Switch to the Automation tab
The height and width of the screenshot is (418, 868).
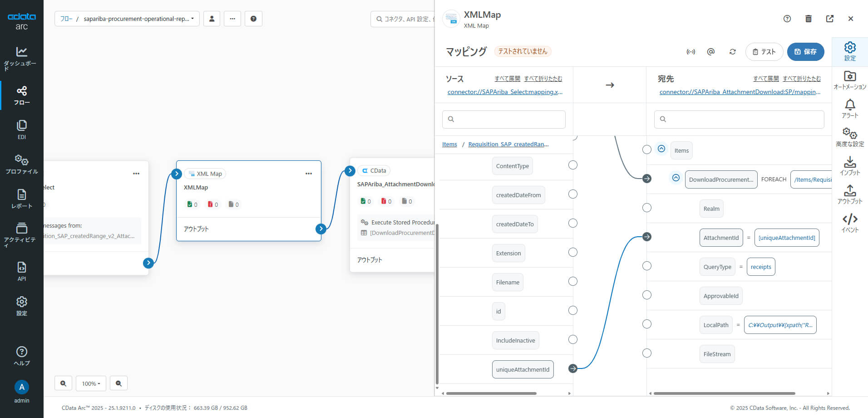click(850, 80)
